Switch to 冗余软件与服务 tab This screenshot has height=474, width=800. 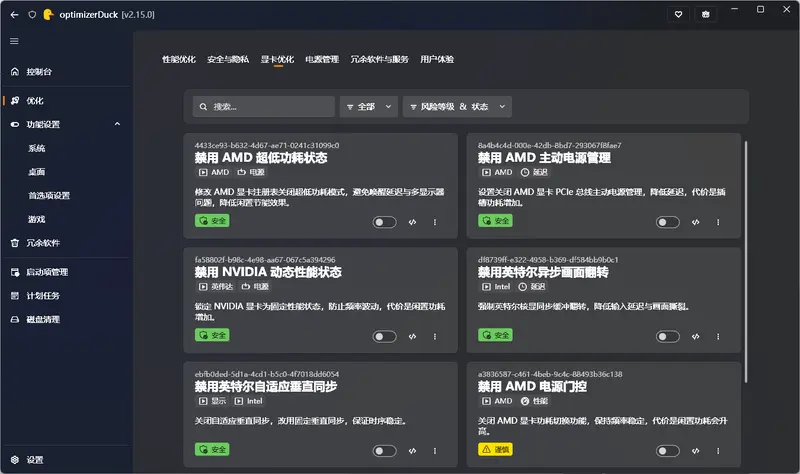point(379,59)
